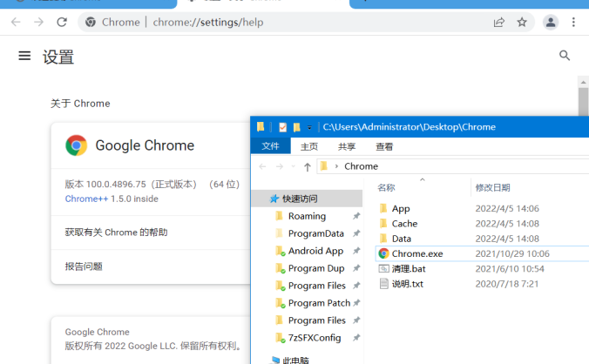589x364 pixels.
Task: Open Chrome three-dot menu
Action: point(573,22)
